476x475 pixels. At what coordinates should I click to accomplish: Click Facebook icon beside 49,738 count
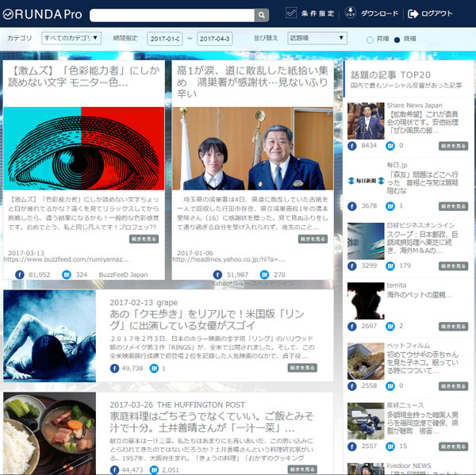(x=114, y=369)
